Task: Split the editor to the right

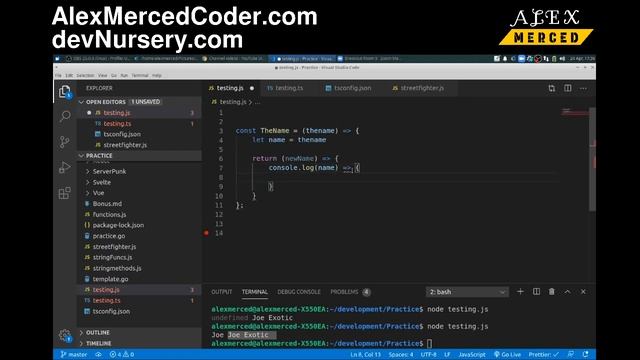Action: pyautogui.click(x=568, y=88)
